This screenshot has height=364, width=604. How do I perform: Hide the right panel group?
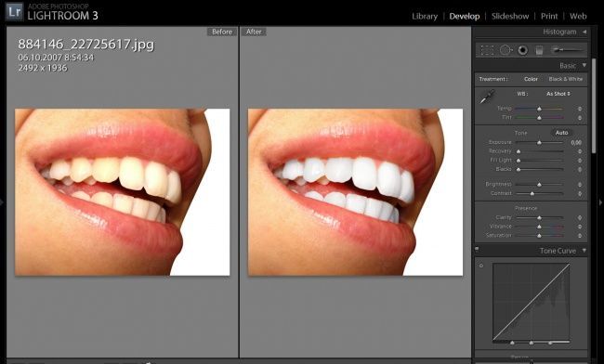(x=600, y=201)
